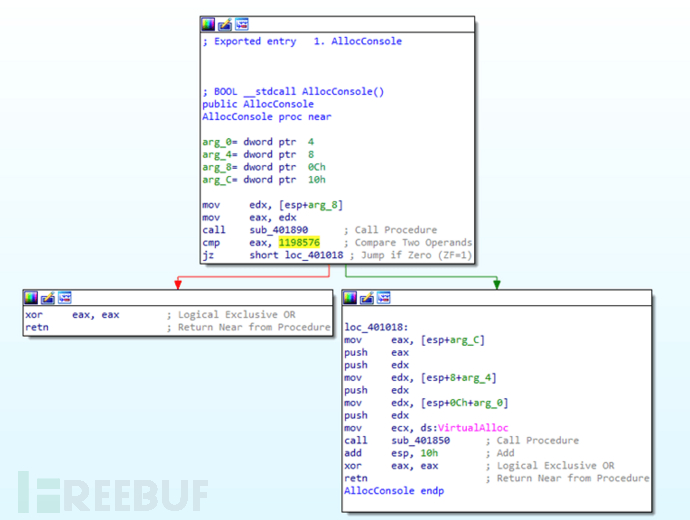The width and height of the screenshot is (690, 520).
Task: Click the 'Exported entry 1. AllocConsole' comment
Action: [x=302, y=41]
